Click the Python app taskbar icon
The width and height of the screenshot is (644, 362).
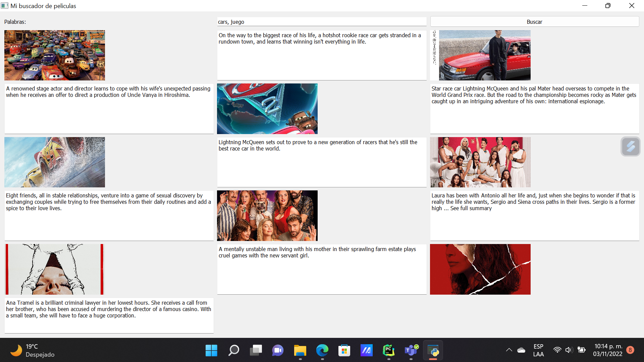433,351
